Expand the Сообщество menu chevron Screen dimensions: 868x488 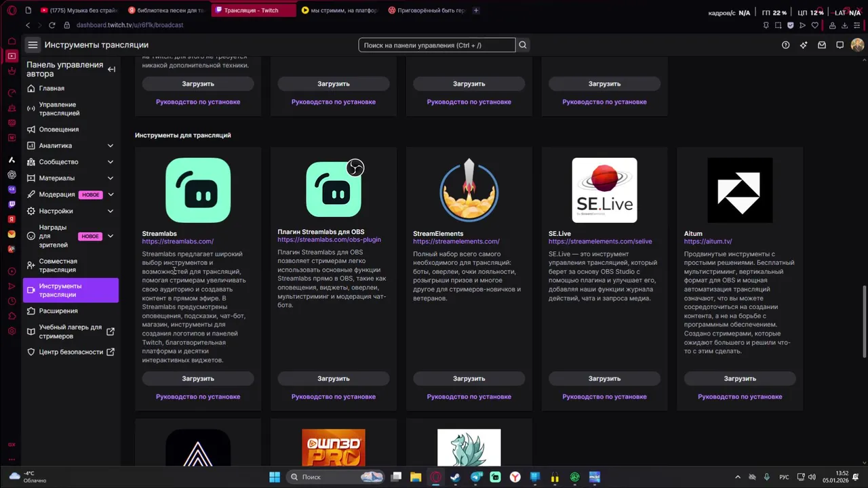coord(110,162)
